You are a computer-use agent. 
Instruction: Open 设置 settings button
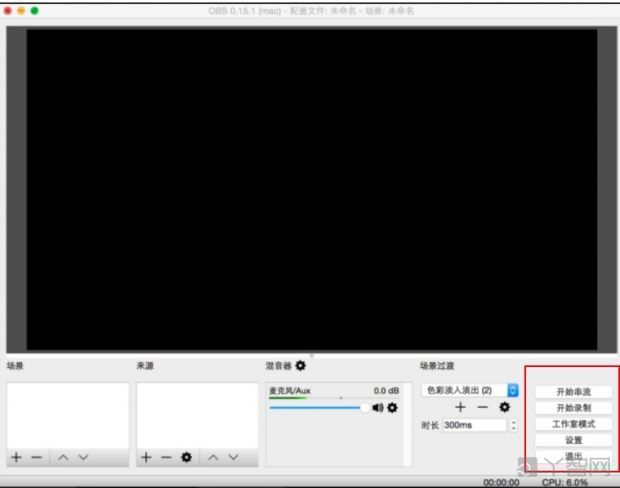pyautogui.click(x=573, y=440)
